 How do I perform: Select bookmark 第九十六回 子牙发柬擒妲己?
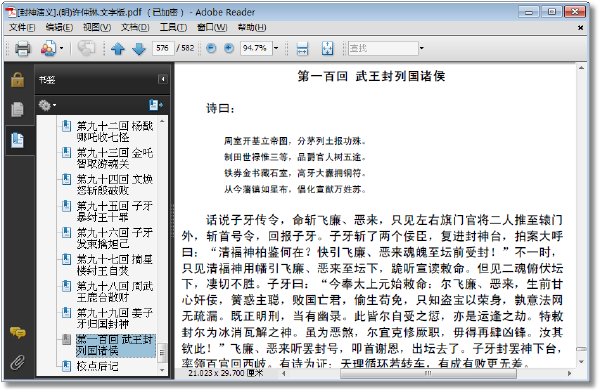[114, 238]
